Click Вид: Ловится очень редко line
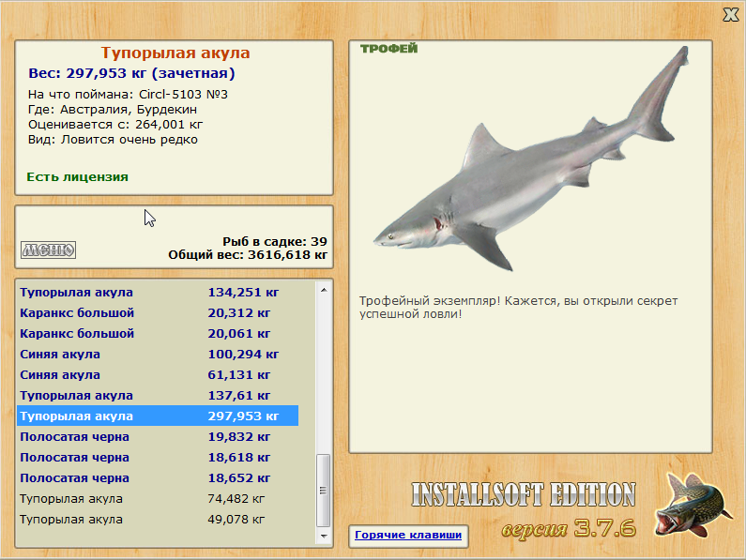This screenshot has height=560, width=746. click(113, 140)
